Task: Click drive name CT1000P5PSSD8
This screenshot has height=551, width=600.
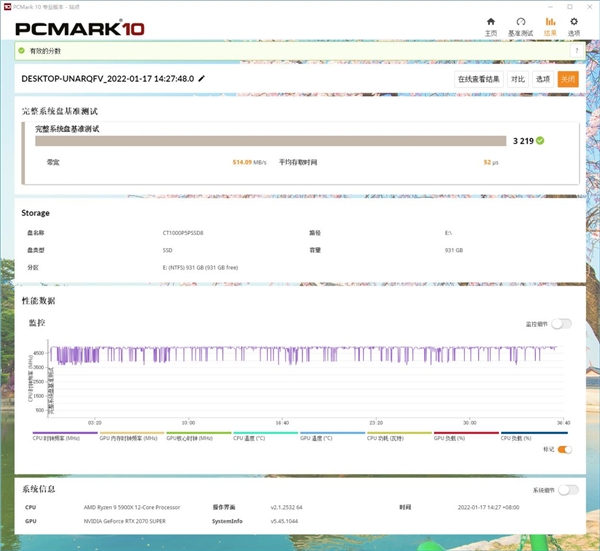Action: [x=183, y=233]
